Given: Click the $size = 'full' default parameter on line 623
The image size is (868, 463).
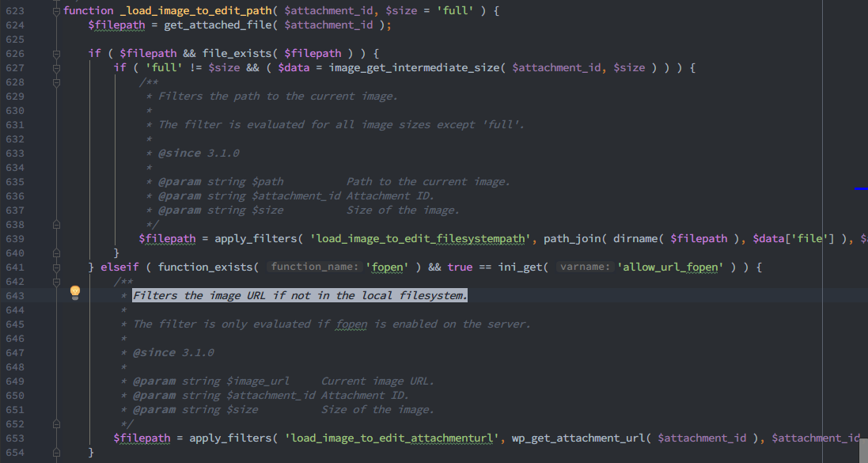Looking at the screenshot, I should (429, 10).
